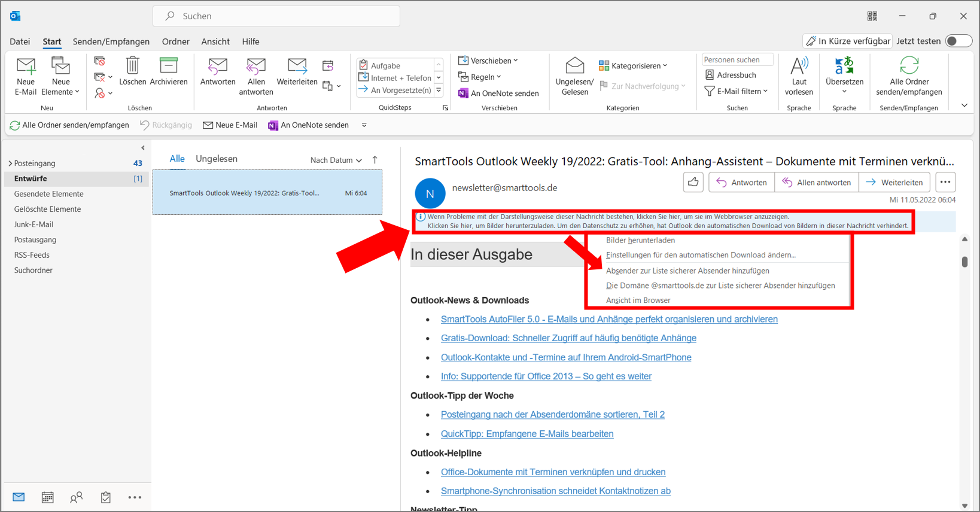980x512 pixels.
Task: Select the Junk-E-Mail folder
Action: pyautogui.click(x=76, y=224)
